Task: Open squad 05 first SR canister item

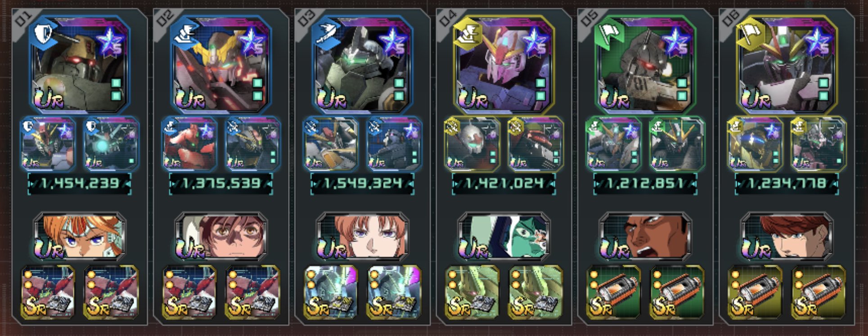Action: [613, 292]
